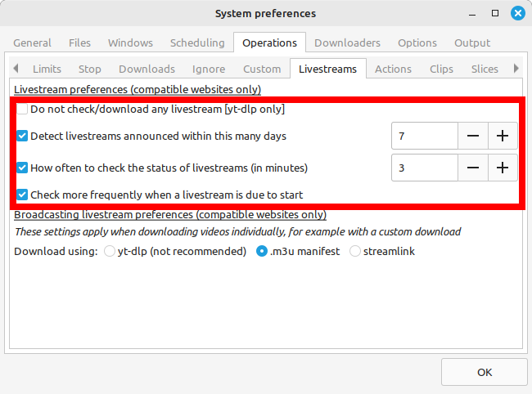Select yt-dlp (not recommended) download option
The height and width of the screenshot is (394, 532).
109,252
